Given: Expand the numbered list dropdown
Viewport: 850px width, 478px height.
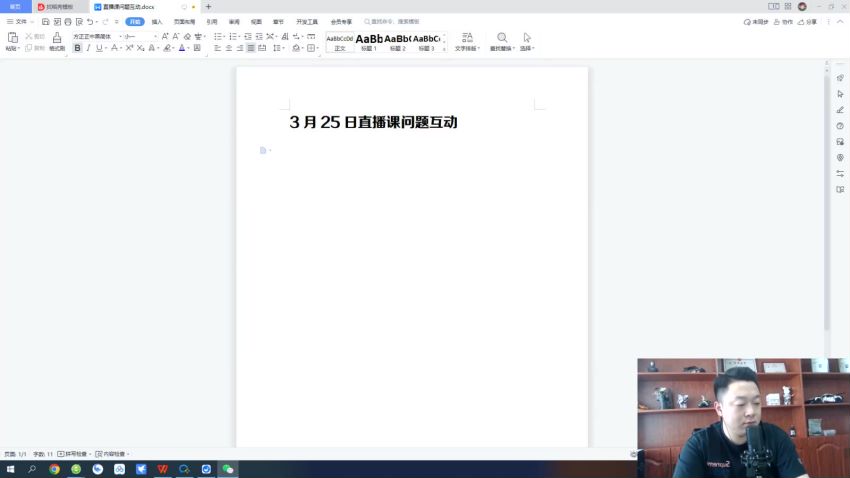Looking at the screenshot, I should pos(239,36).
